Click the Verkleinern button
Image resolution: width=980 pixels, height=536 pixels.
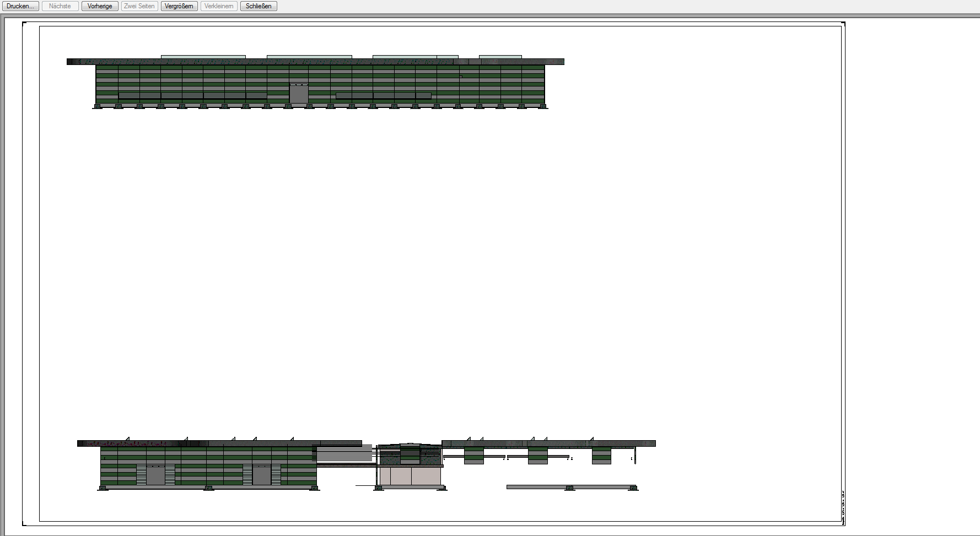point(219,6)
